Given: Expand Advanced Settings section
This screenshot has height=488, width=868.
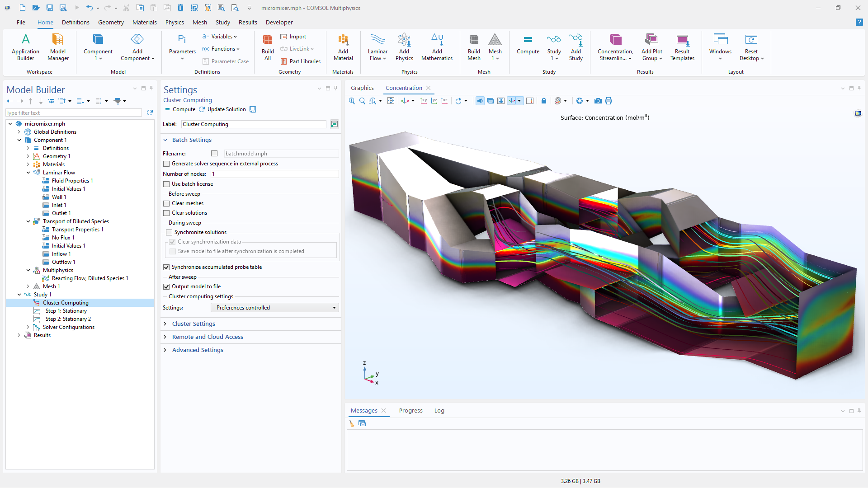Looking at the screenshot, I should coord(198,350).
